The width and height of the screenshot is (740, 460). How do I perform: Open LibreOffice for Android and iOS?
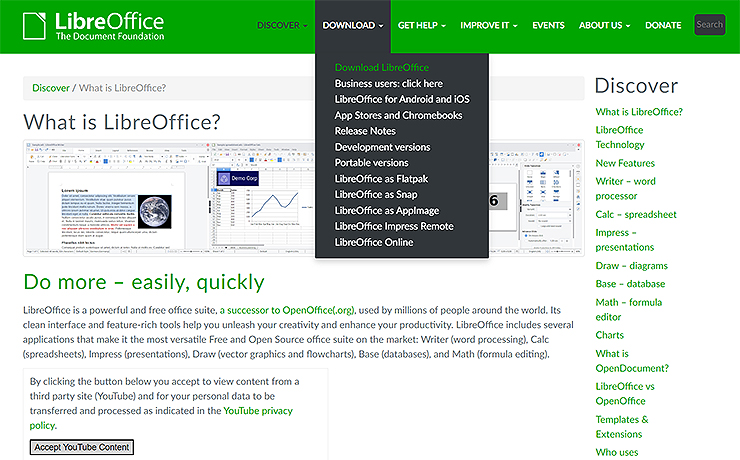[402, 99]
